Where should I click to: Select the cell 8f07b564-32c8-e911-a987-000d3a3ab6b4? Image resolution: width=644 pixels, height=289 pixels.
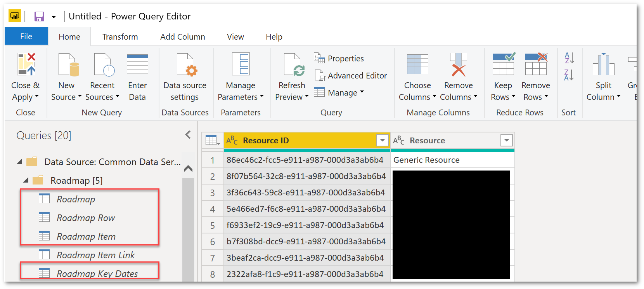(x=307, y=176)
